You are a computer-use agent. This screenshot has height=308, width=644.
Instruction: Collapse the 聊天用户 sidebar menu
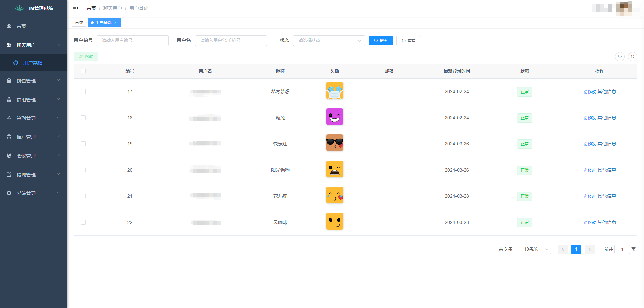coord(34,45)
